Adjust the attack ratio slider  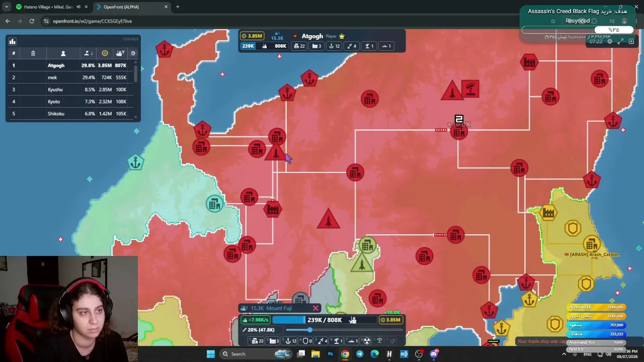click(x=344, y=330)
